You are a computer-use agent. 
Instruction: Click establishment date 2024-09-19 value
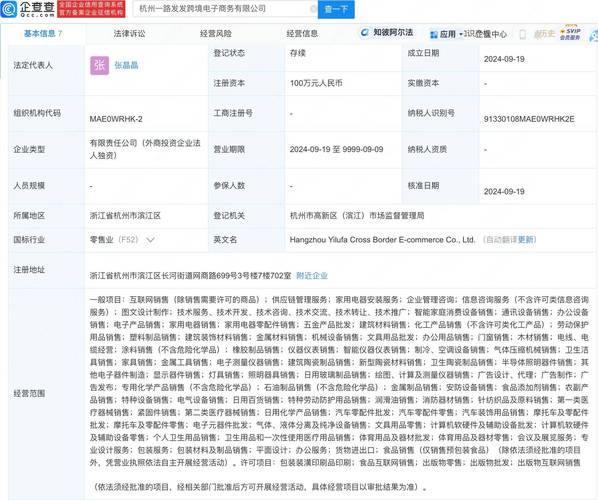pyautogui.click(x=504, y=59)
